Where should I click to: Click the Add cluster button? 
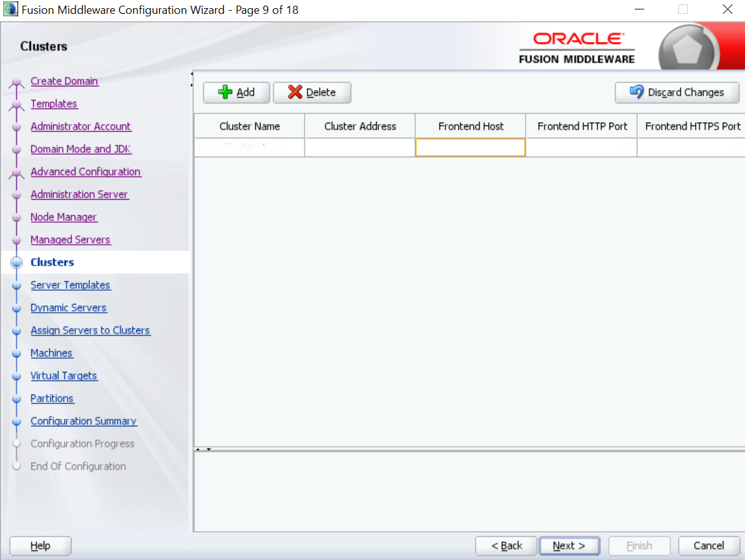(237, 92)
